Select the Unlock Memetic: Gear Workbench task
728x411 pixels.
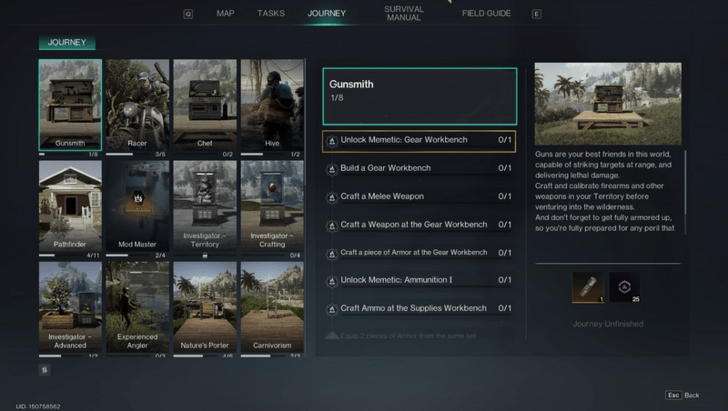[419, 141]
